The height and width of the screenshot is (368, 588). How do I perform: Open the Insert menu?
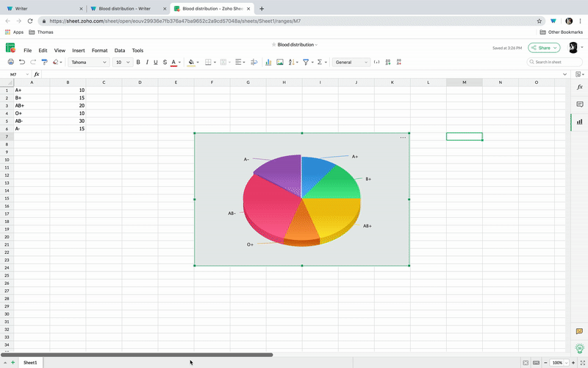click(78, 51)
